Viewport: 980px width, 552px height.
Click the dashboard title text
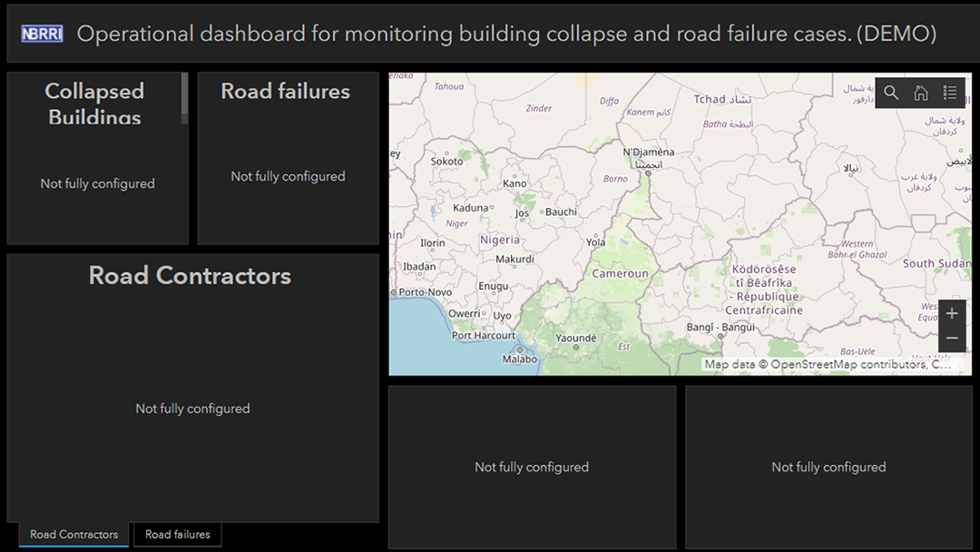506,34
